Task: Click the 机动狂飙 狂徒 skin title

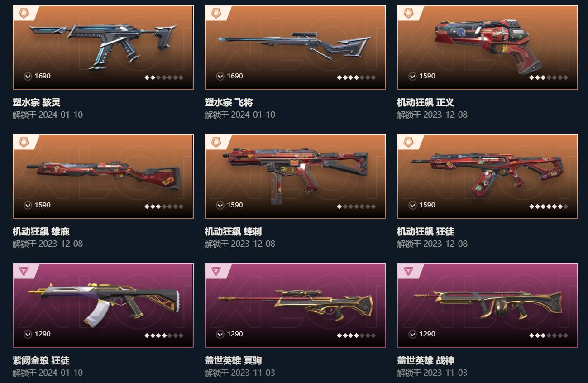Action: pos(425,231)
